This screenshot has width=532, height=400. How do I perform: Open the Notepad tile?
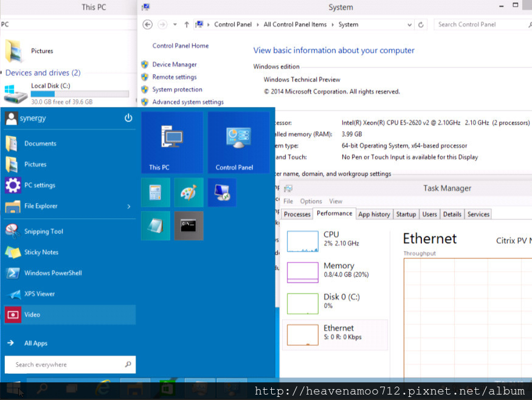coord(156,226)
